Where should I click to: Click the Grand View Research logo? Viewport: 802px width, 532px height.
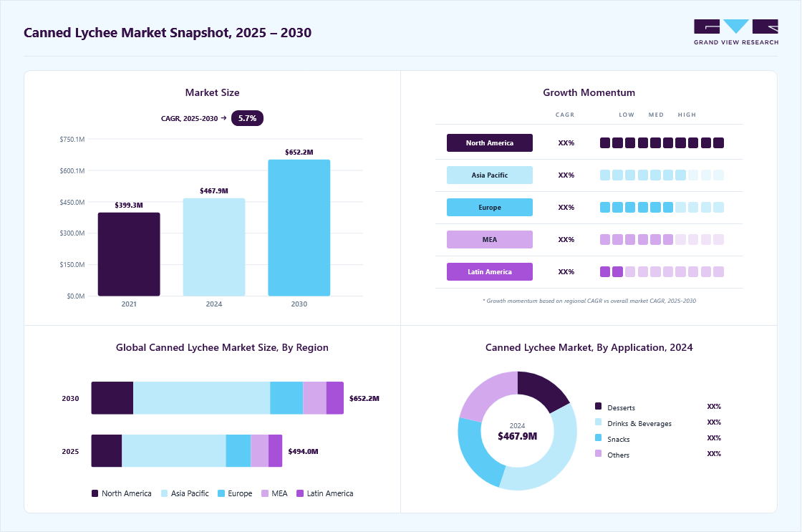coord(736,32)
